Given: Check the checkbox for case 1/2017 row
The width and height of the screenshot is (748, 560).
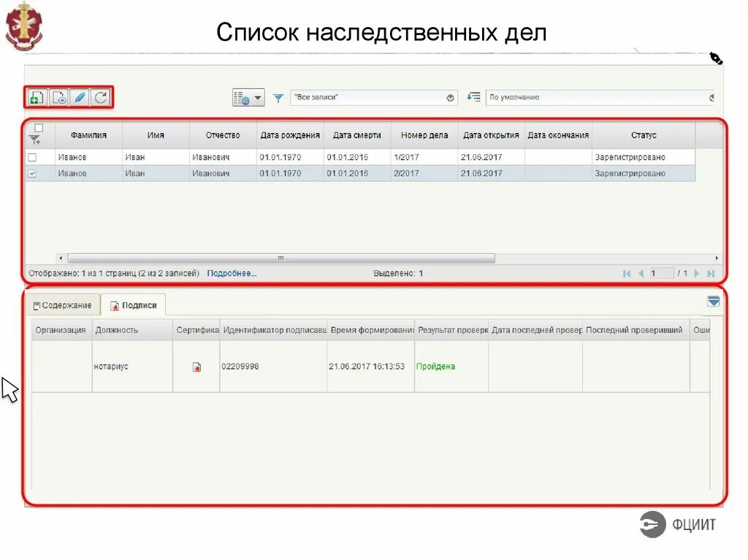Looking at the screenshot, I should coord(32,158).
